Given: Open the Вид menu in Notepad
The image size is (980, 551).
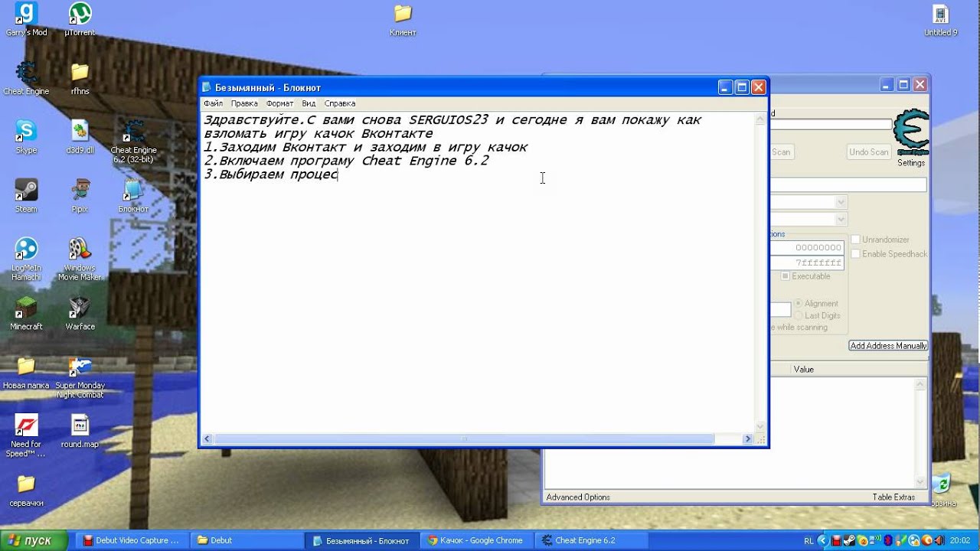Looking at the screenshot, I should pos(309,103).
